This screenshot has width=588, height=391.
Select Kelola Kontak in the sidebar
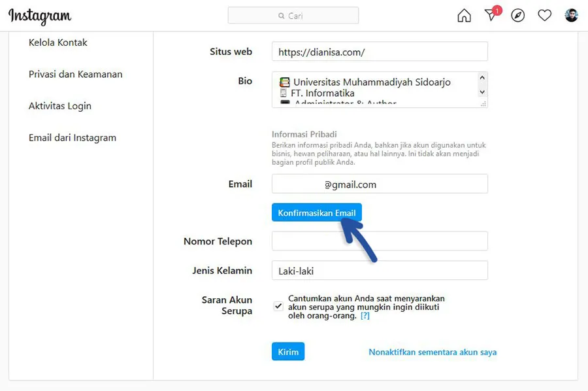[57, 42]
